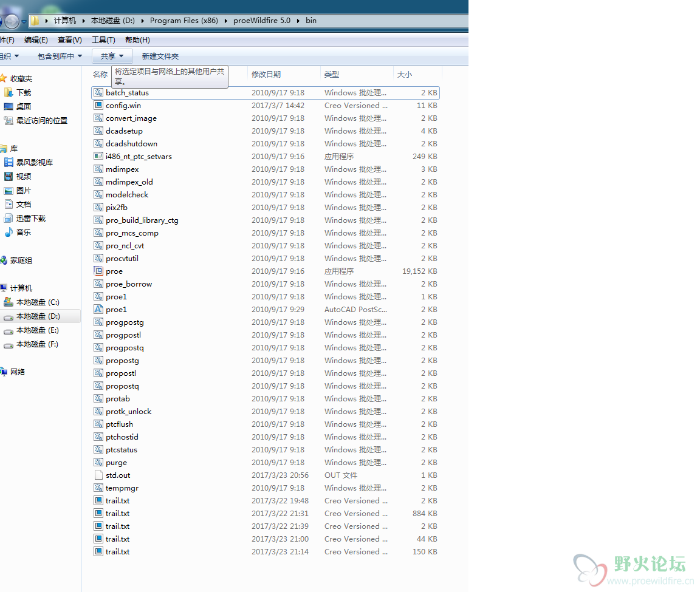700x592 pixels.
Task: Navigate to proeWildfire 5.0 in address bar
Action: pos(262,21)
